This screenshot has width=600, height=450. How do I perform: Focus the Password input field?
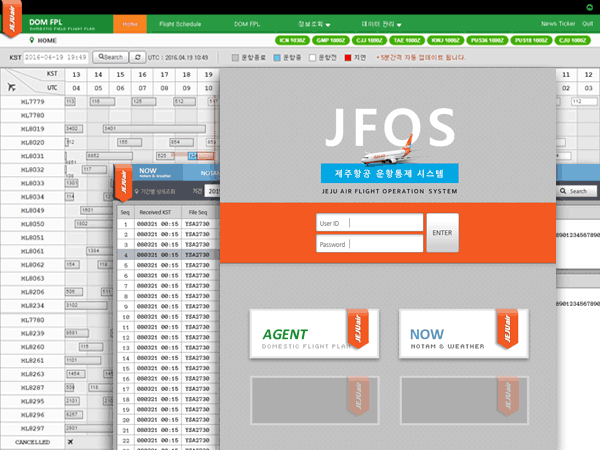point(370,244)
